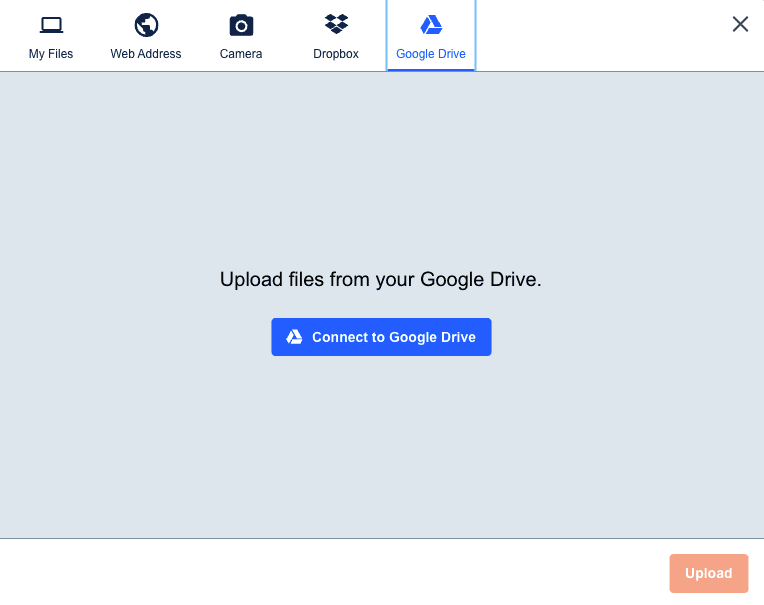Click the Google Drive triangle icon in tab bar
The width and height of the screenshot is (764, 605).
pos(431,25)
